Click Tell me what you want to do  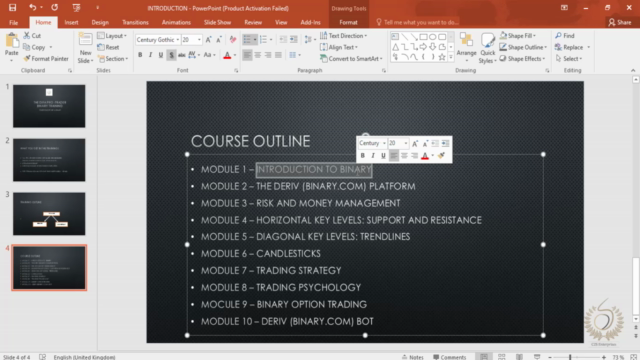coord(417,22)
